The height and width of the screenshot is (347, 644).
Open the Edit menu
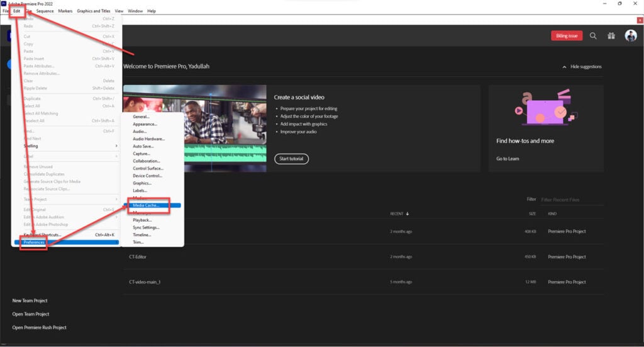(x=17, y=11)
